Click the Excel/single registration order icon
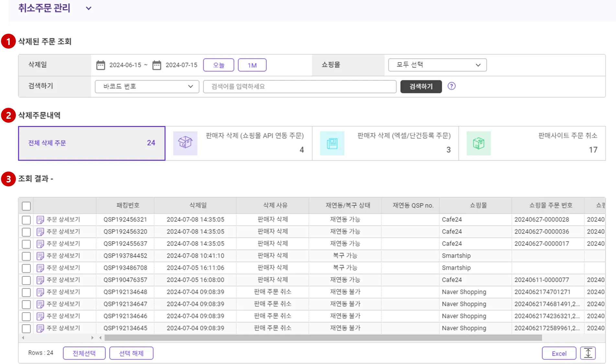This screenshot has height=364, width=616. pos(332,143)
